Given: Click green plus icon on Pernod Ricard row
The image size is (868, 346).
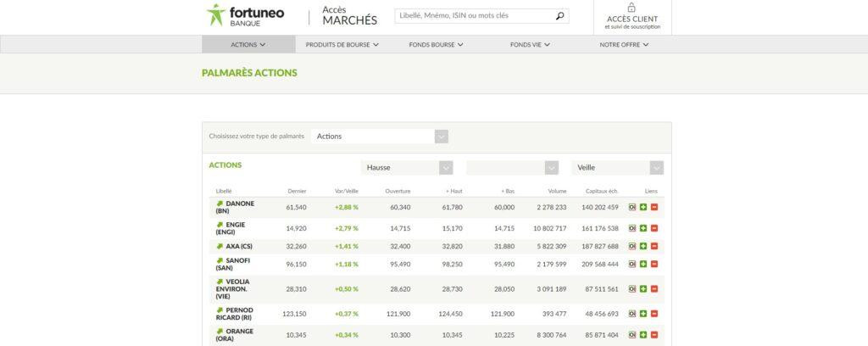Looking at the screenshot, I should pyautogui.click(x=643, y=314).
